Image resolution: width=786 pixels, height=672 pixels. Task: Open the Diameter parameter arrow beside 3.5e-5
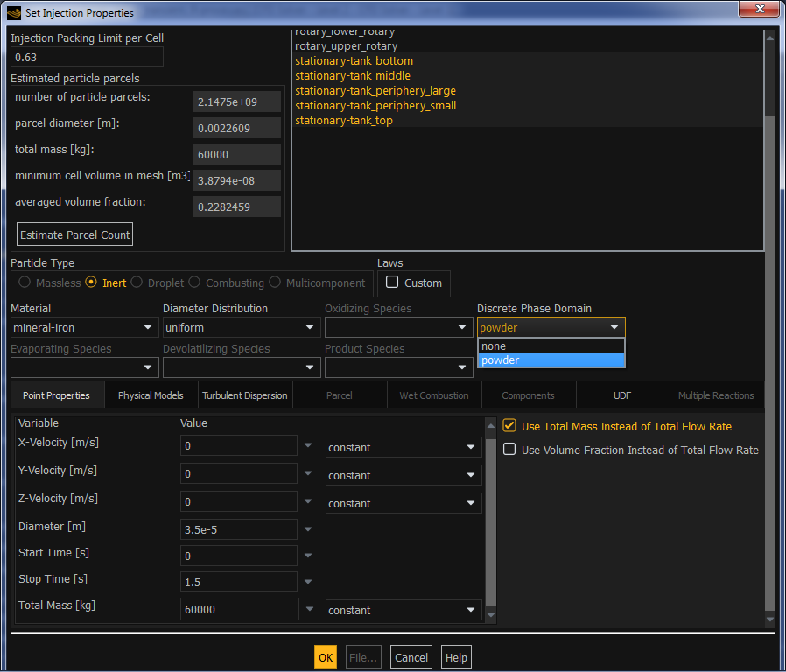tap(308, 528)
